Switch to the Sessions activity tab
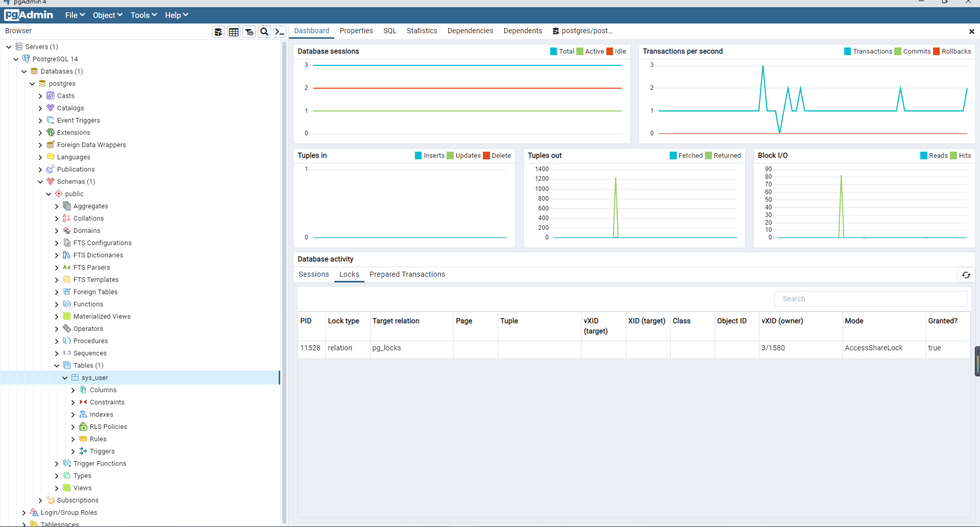Image resolution: width=980 pixels, height=527 pixels. point(313,275)
